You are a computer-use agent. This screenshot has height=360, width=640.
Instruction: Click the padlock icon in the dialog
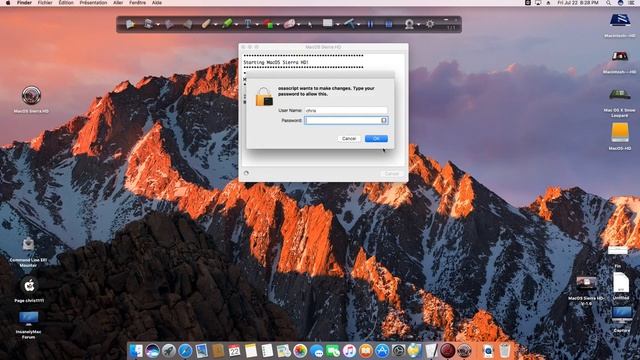click(x=264, y=97)
